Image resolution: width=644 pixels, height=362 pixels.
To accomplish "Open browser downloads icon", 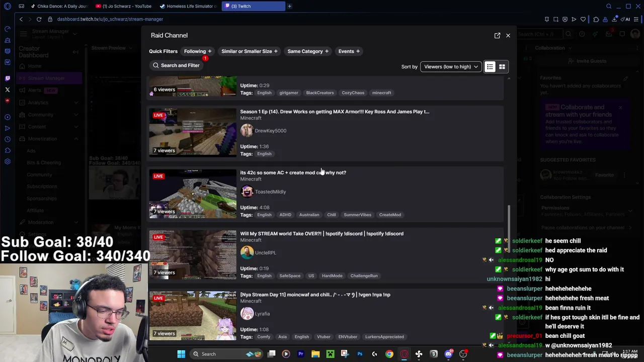I will point(614,19).
